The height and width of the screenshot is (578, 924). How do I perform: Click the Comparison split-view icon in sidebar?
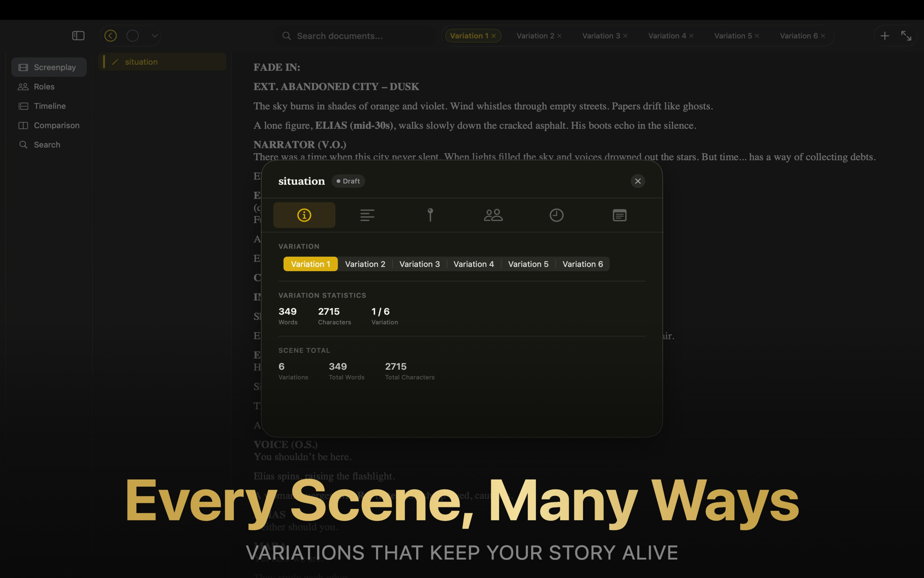click(23, 125)
